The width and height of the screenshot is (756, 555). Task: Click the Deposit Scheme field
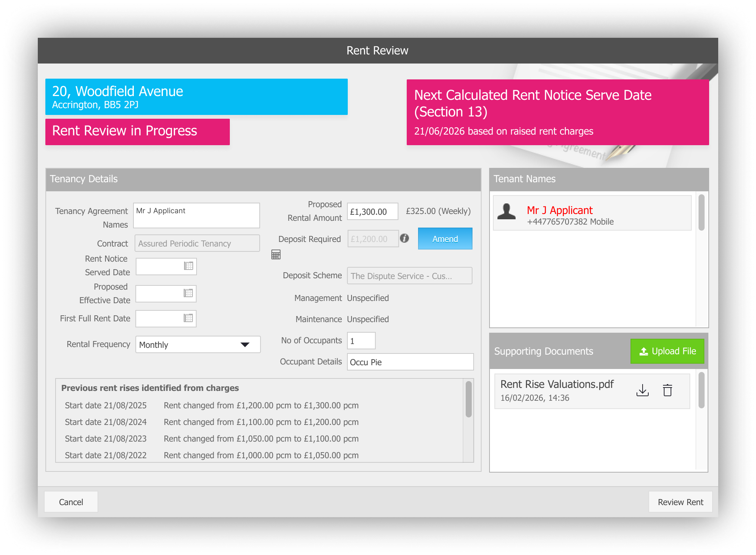coord(410,276)
